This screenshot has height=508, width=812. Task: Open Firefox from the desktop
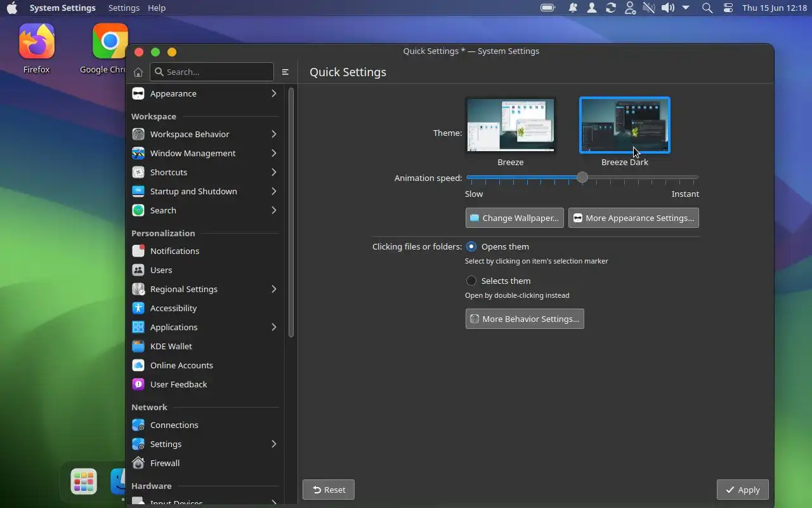pos(37,49)
